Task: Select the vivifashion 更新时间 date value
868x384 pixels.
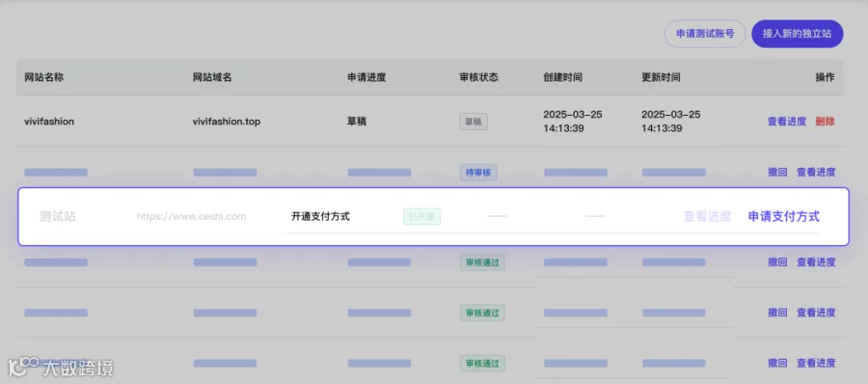Action: [671, 122]
